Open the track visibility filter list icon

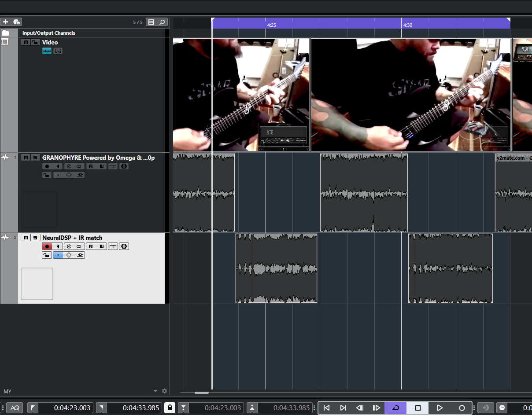coord(151,22)
